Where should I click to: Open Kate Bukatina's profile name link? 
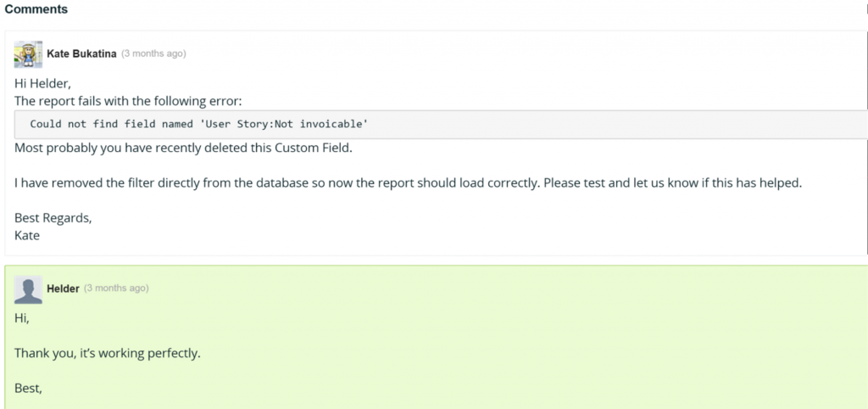click(x=81, y=53)
